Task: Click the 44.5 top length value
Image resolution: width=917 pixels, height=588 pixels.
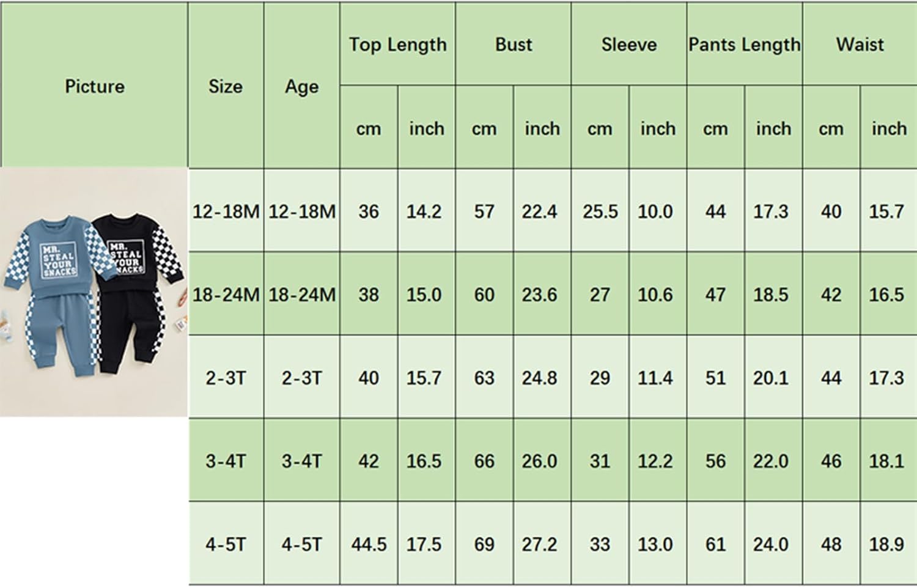Action: [x=369, y=544]
